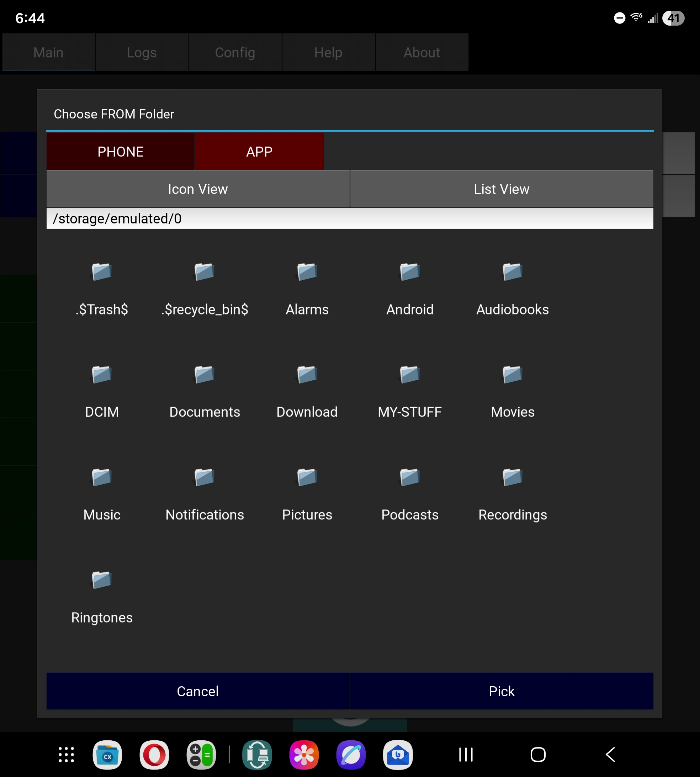Open the Pictures folder icon
Screen dimensions: 700x777
[x=307, y=477]
